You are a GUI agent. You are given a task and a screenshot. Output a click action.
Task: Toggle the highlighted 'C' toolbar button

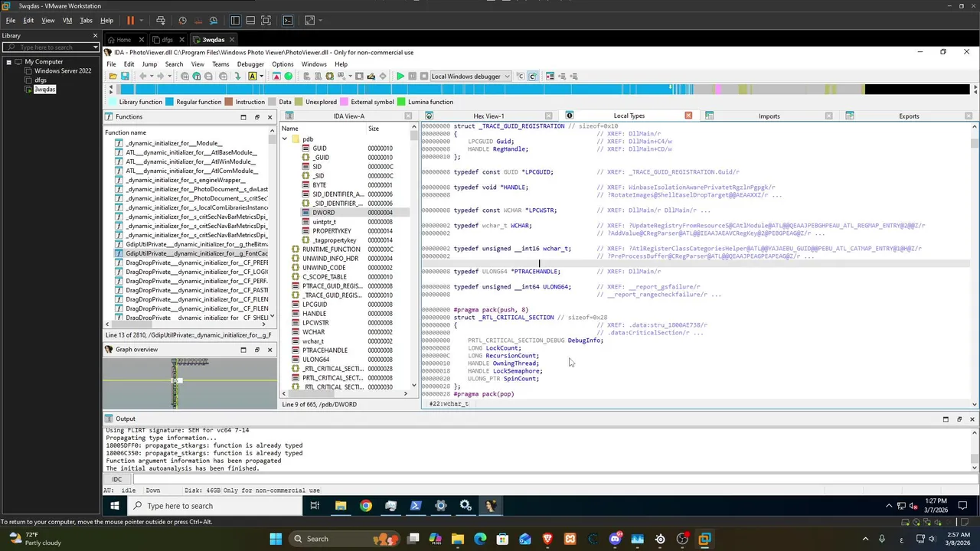532,77
